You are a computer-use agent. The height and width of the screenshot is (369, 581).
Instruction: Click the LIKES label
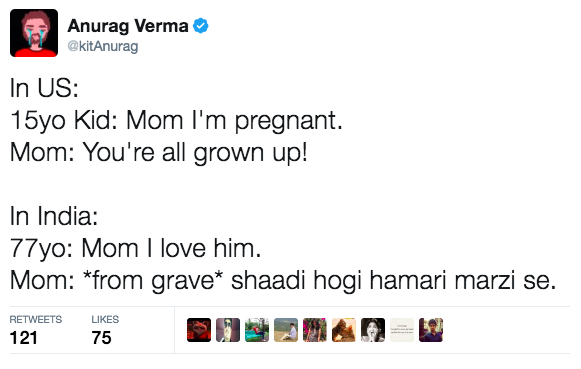pos(105,319)
